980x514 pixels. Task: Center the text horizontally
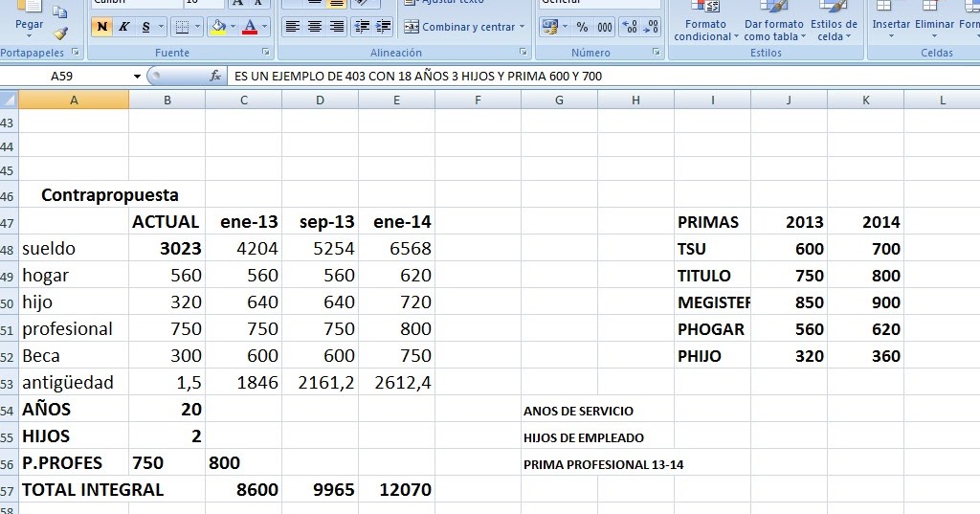pos(314,27)
